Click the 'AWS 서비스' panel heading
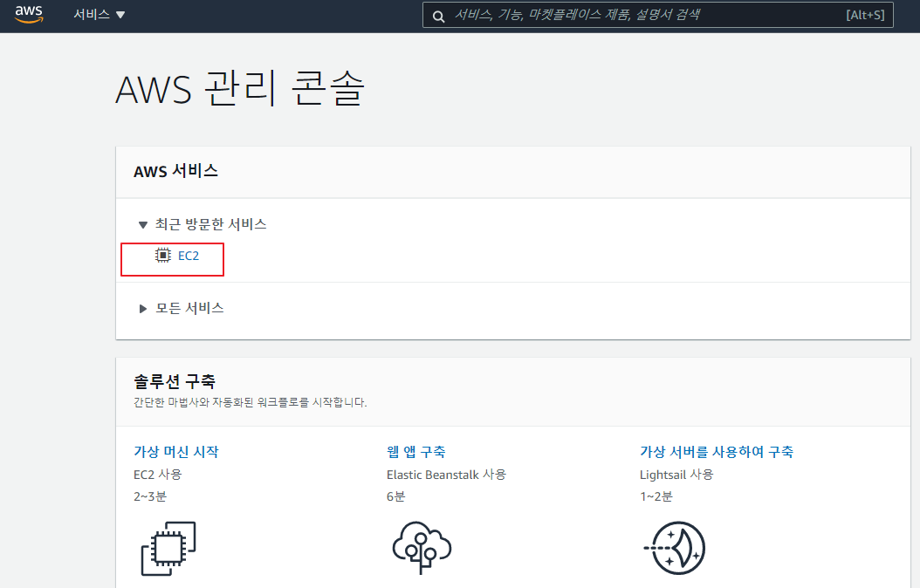 pos(176,171)
